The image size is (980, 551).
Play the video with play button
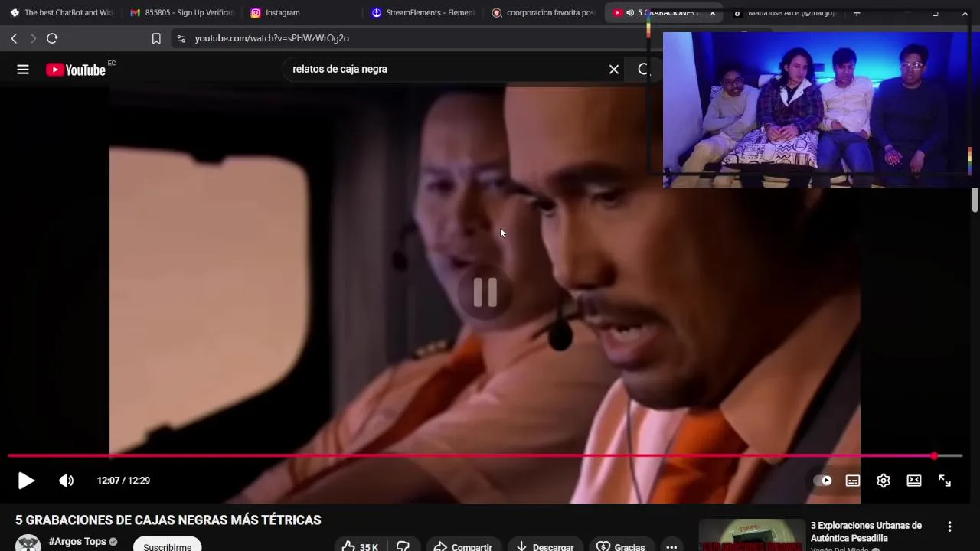tap(26, 481)
